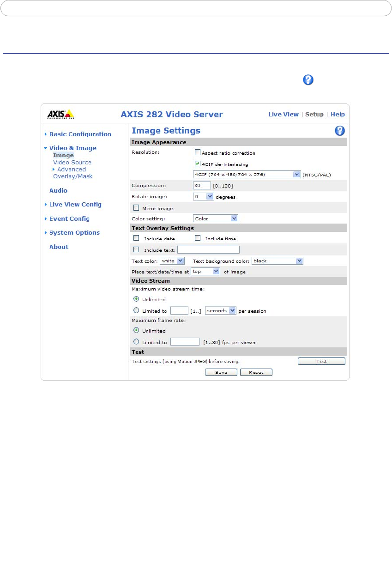Click the Save button
The width and height of the screenshot is (392, 564).
click(221, 372)
